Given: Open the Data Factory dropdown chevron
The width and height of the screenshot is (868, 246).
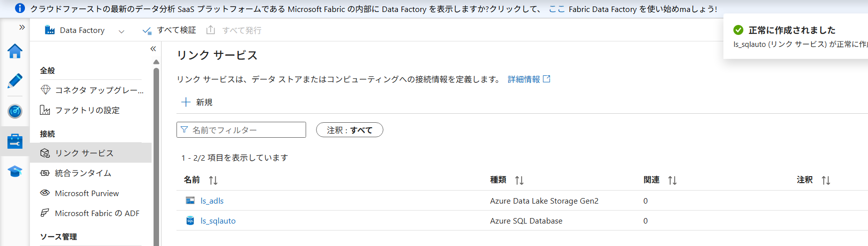Looking at the screenshot, I should tap(121, 31).
